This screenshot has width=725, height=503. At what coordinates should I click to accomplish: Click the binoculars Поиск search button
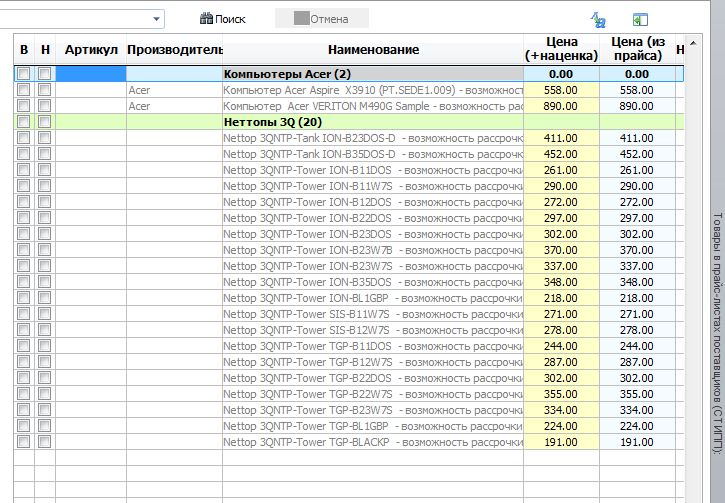[222, 19]
